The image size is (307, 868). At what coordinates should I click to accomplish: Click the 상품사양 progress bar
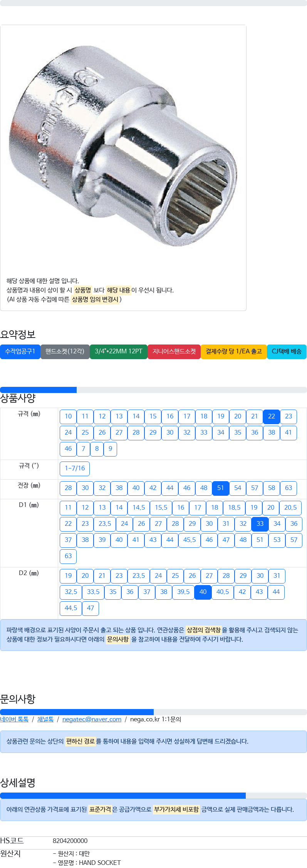153,390
